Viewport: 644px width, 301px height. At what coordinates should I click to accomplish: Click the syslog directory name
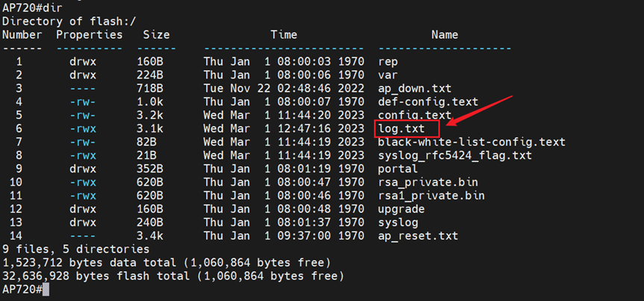pos(398,223)
